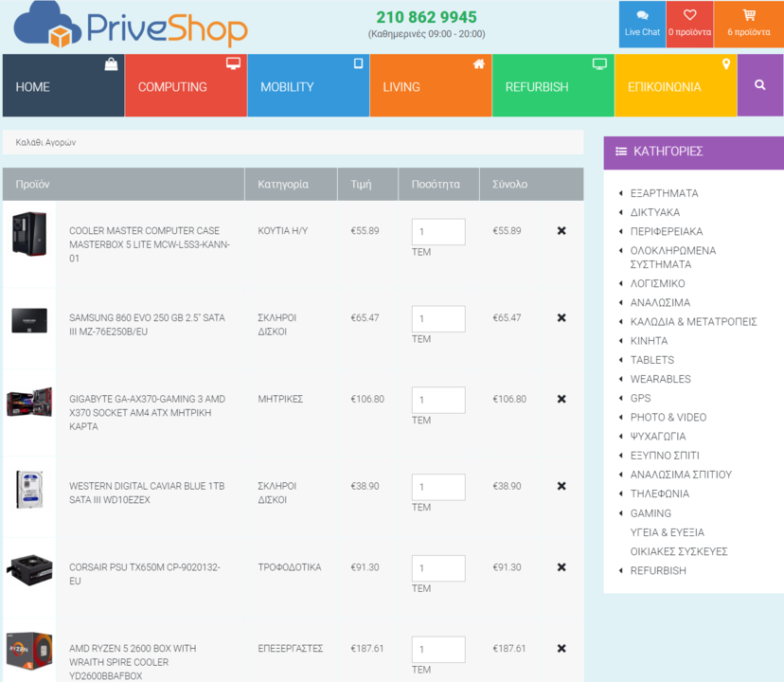Edit quantity for Gigabyte GA-AX370 motherboard
The image size is (784, 682).
(x=438, y=400)
